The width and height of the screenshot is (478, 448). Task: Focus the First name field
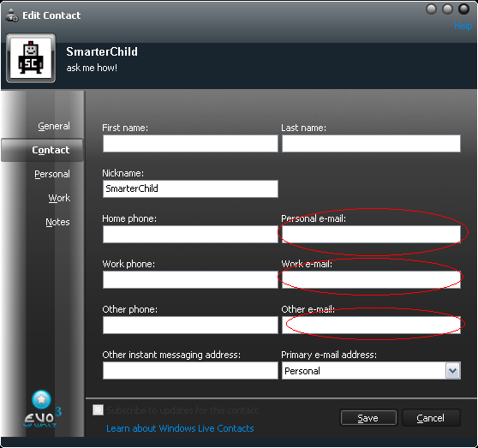[190, 144]
